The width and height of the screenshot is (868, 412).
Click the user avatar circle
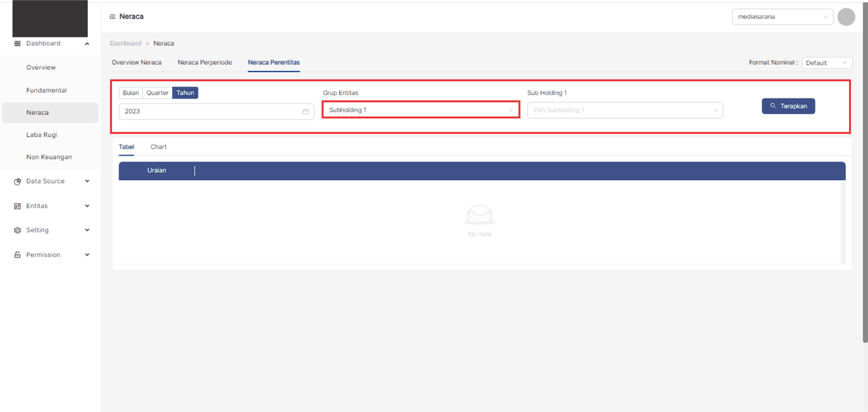[x=846, y=17]
